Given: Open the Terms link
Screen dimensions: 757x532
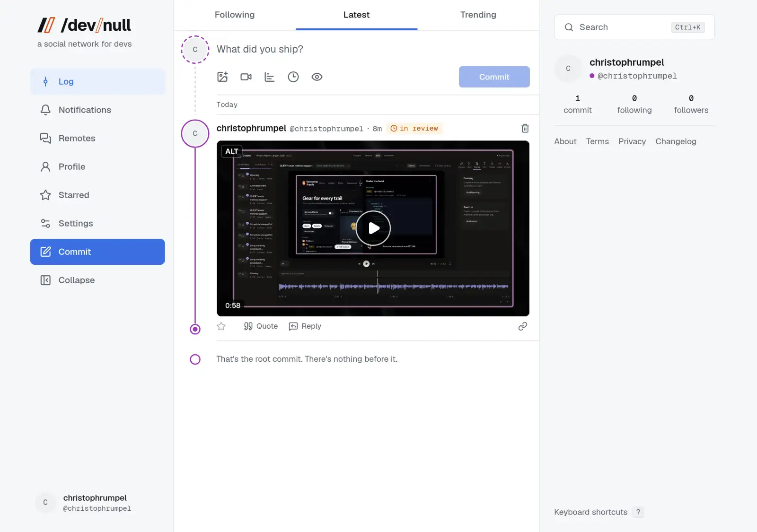Looking at the screenshot, I should 598,141.
